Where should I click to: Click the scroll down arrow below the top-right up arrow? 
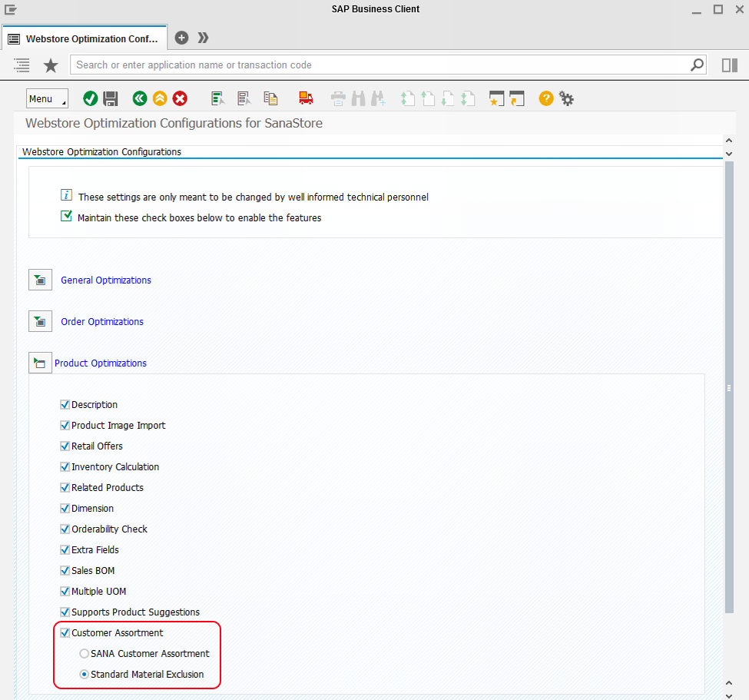point(729,154)
